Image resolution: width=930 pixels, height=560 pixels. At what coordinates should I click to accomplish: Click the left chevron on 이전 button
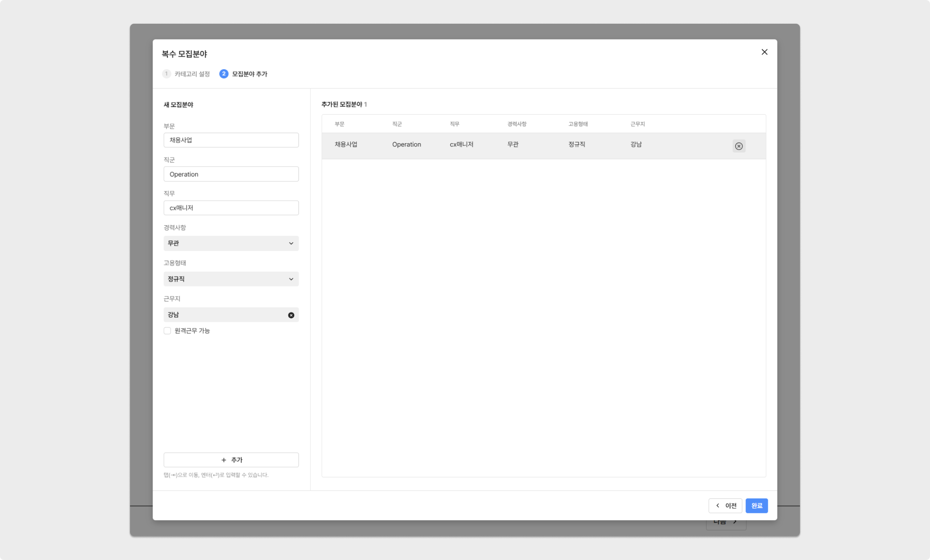(x=717, y=506)
